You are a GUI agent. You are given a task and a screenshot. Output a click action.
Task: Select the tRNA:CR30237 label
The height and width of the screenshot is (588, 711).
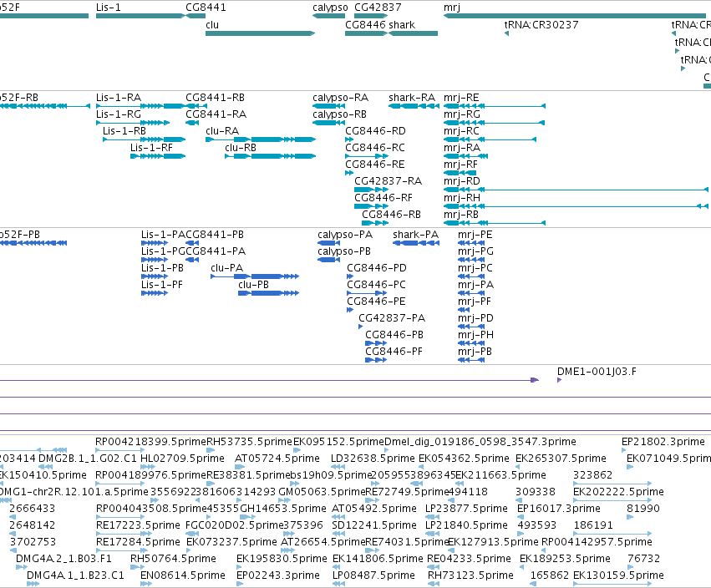pyautogui.click(x=541, y=24)
